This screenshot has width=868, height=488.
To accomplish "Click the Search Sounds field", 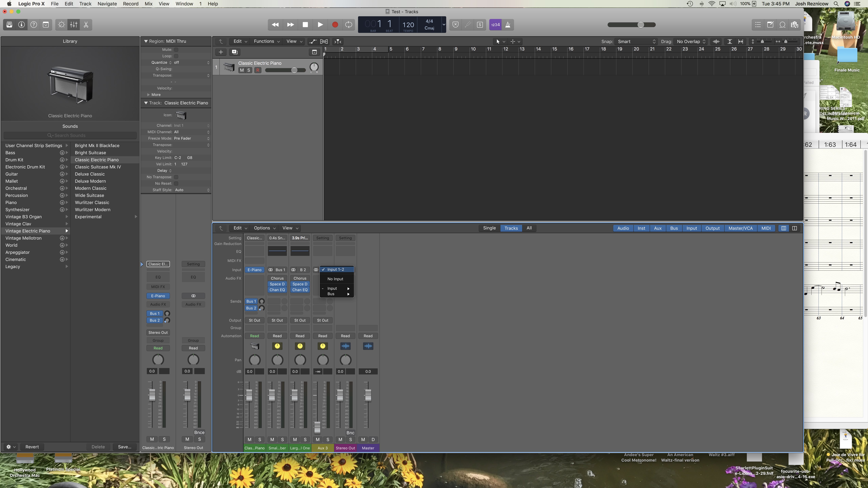I will pos(70,135).
